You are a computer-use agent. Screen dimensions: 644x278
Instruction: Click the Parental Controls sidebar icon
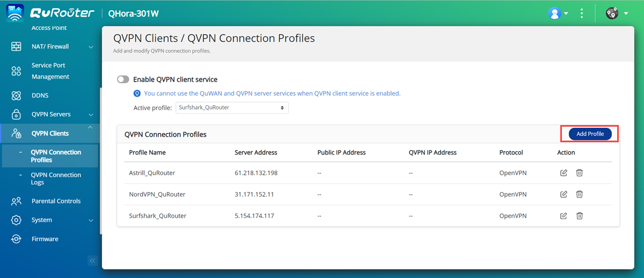point(16,201)
